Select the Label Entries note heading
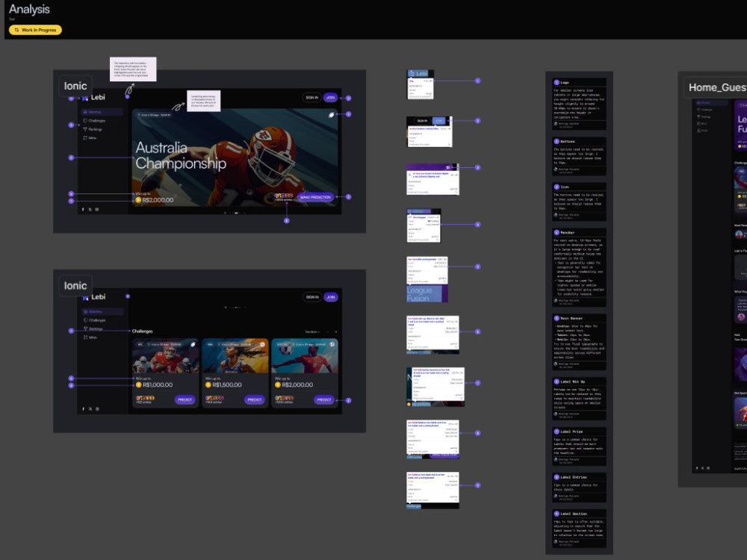 tap(573, 477)
